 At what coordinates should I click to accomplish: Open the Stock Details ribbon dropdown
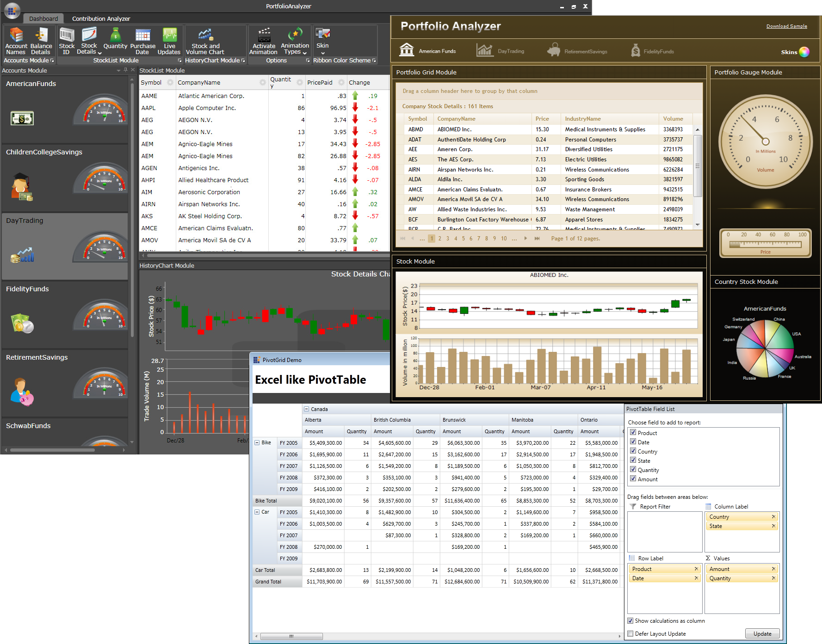point(89,41)
